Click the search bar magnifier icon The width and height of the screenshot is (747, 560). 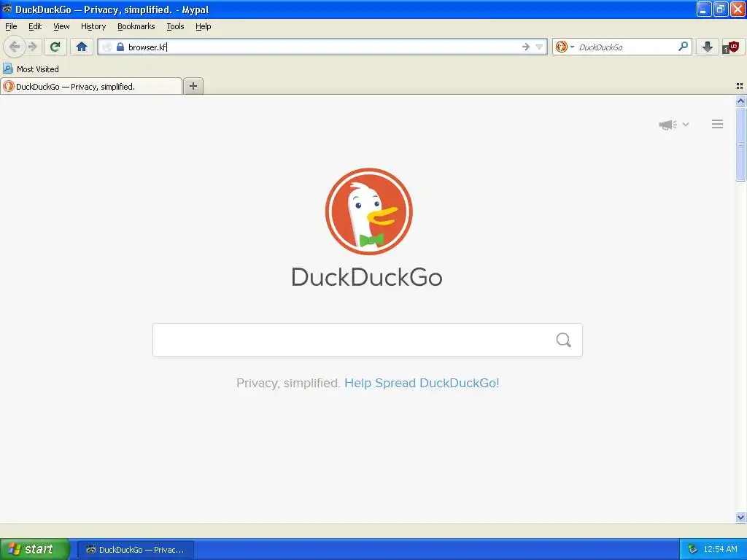(x=683, y=47)
